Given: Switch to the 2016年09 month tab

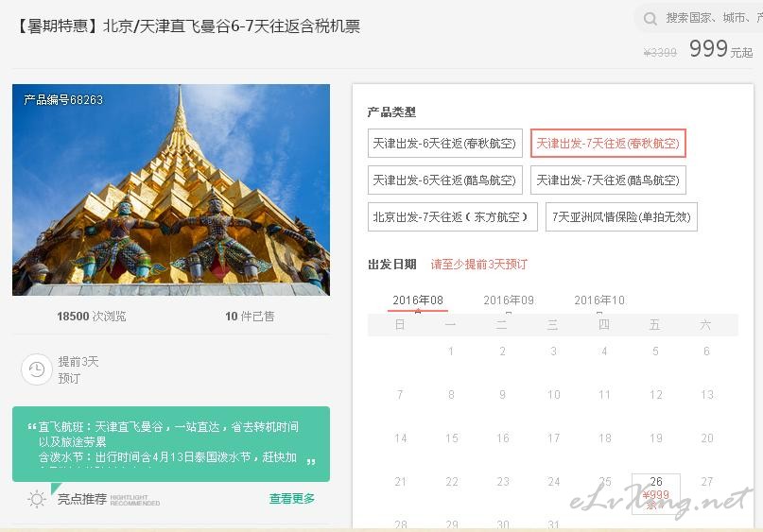Looking at the screenshot, I should pyautogui.click(x=509, y=300).
